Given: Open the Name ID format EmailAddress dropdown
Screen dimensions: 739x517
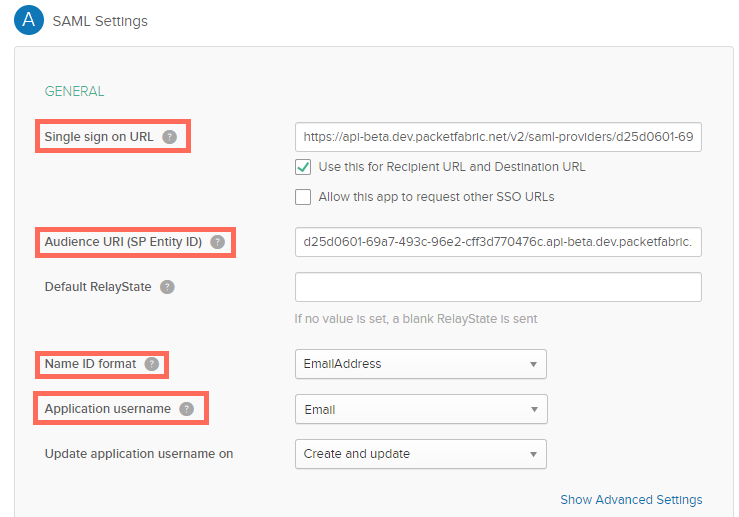Looking at the screenshot, I should pos(421,364).
